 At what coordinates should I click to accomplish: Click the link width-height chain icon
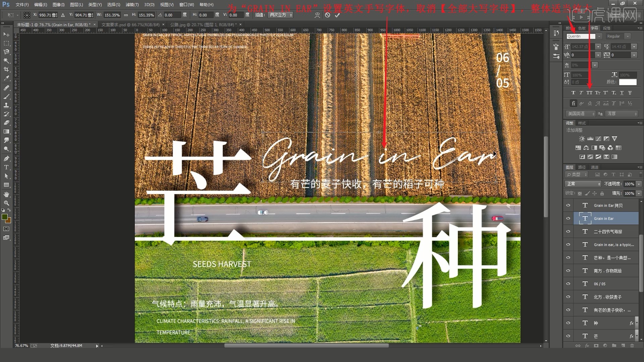tap(126, 15)
